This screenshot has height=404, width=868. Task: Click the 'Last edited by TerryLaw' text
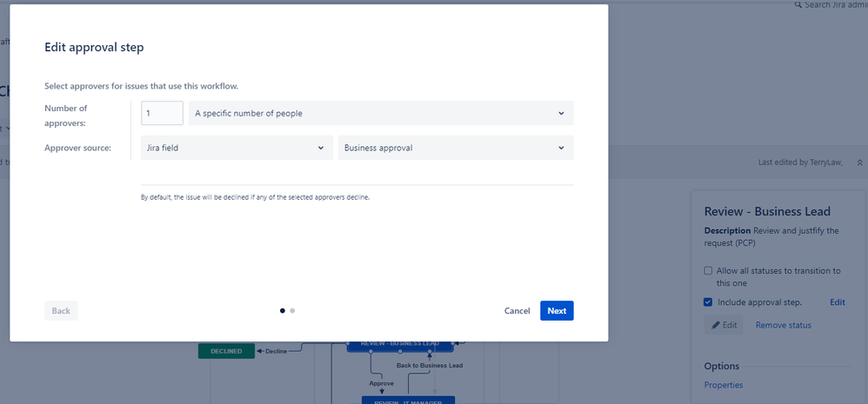pos(800,162)
